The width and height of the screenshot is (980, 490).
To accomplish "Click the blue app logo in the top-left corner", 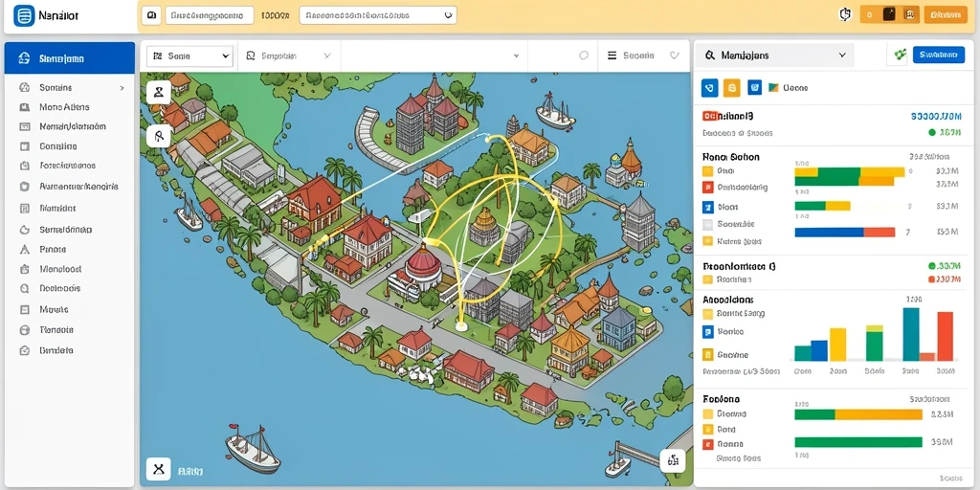I will tap(24, 15).
